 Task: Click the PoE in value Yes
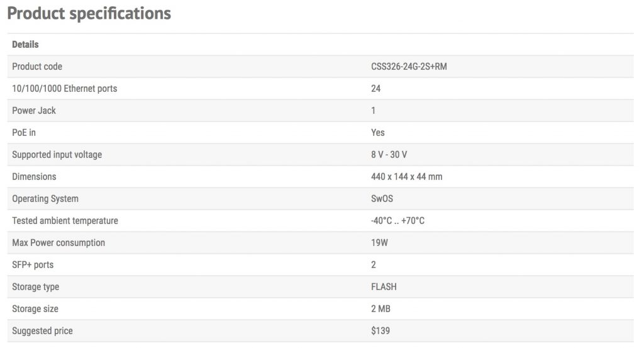pyautogui.click(x=378, y=133)
